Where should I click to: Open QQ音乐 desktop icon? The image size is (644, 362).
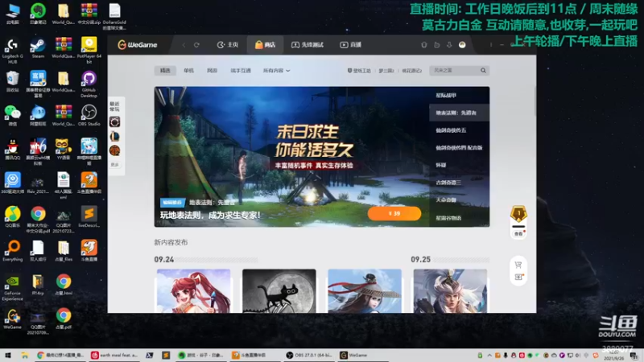click(12, 217)
